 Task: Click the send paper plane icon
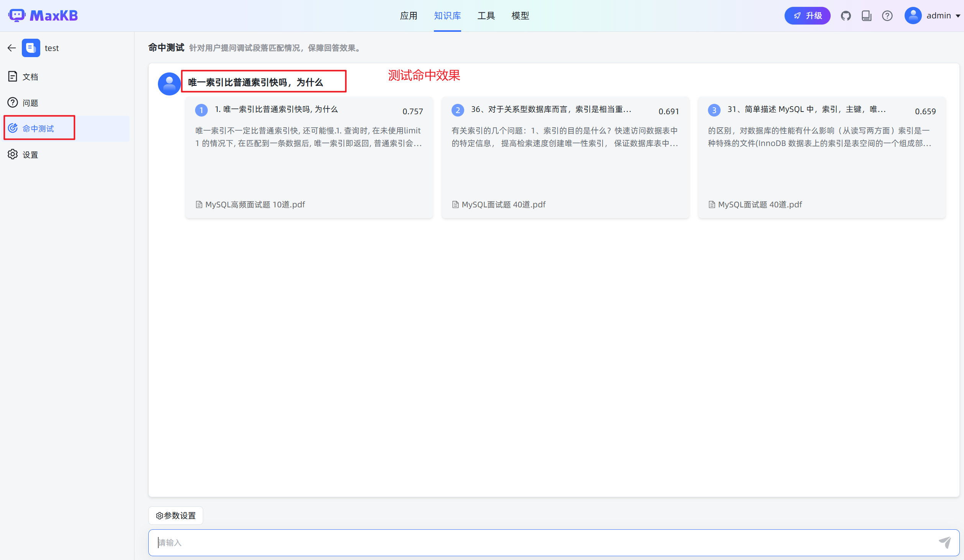coord(944,542)
